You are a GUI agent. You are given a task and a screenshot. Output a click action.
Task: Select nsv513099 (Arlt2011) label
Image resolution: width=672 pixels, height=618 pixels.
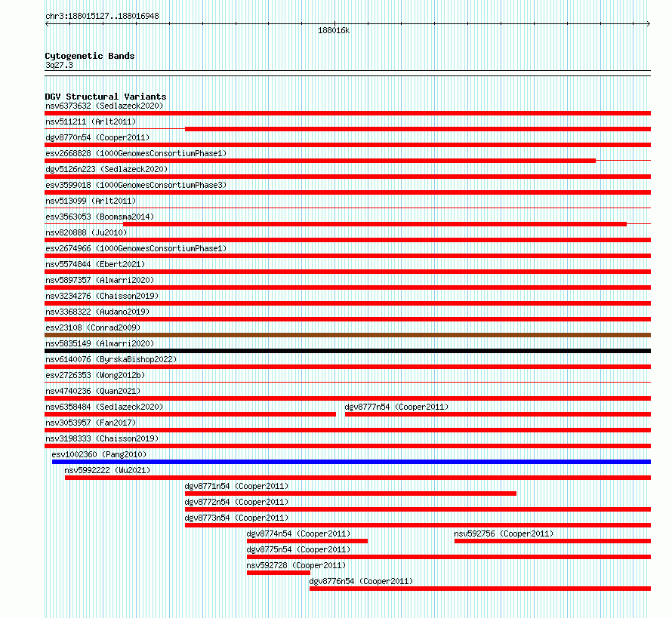pos(91,201)
